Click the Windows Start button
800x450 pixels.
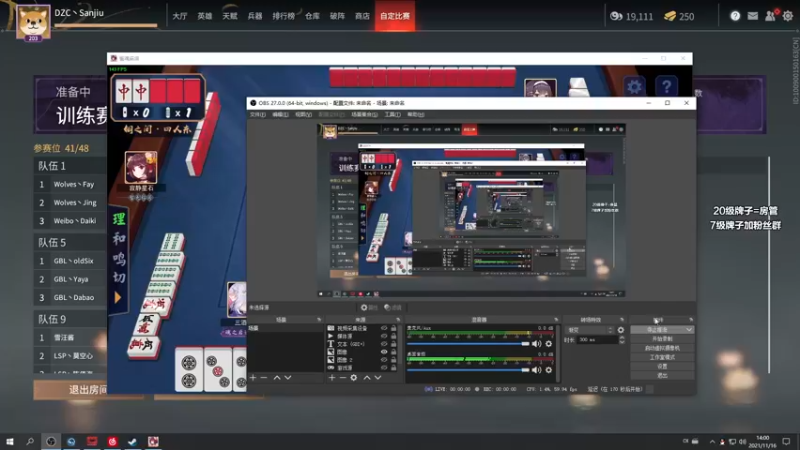click(x=10, y=441)
